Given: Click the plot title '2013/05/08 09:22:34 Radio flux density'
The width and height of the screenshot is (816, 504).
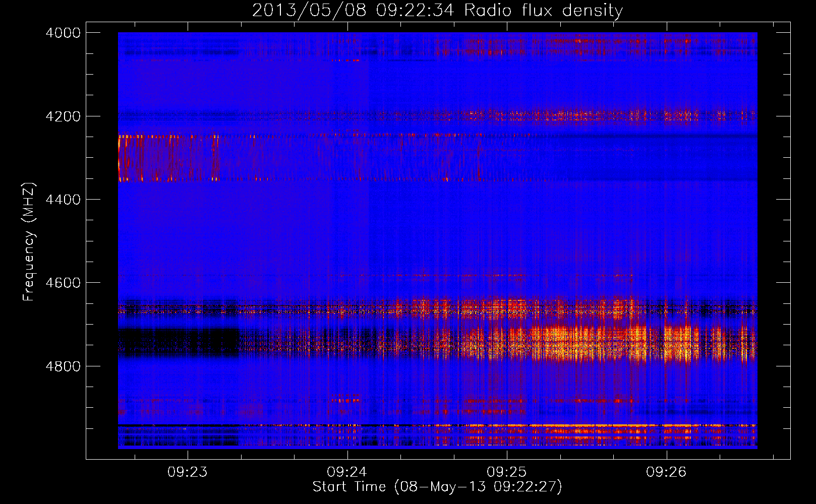Looking at the screenshot, I should tap(437, 10).
